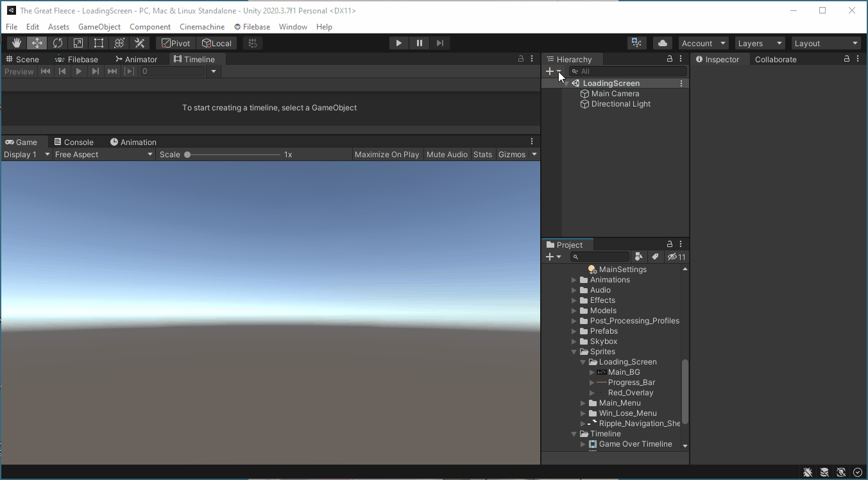Open Inspector panel more options
The image size is (868, 480).
[x=858, y=59]
